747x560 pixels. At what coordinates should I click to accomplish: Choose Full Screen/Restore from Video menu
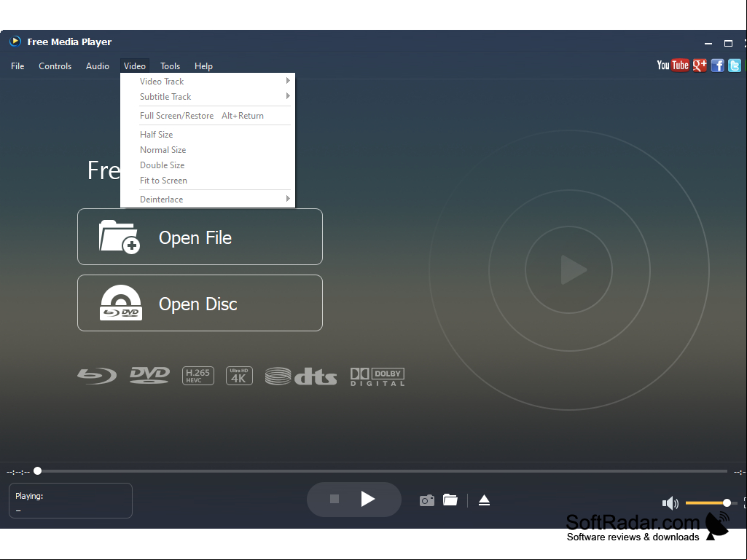click(208, 115)
